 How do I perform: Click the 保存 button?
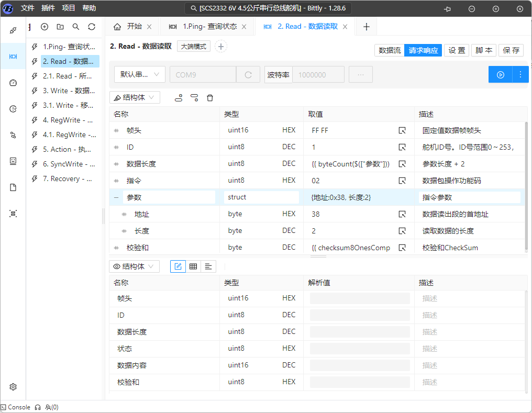pos(511,50)
